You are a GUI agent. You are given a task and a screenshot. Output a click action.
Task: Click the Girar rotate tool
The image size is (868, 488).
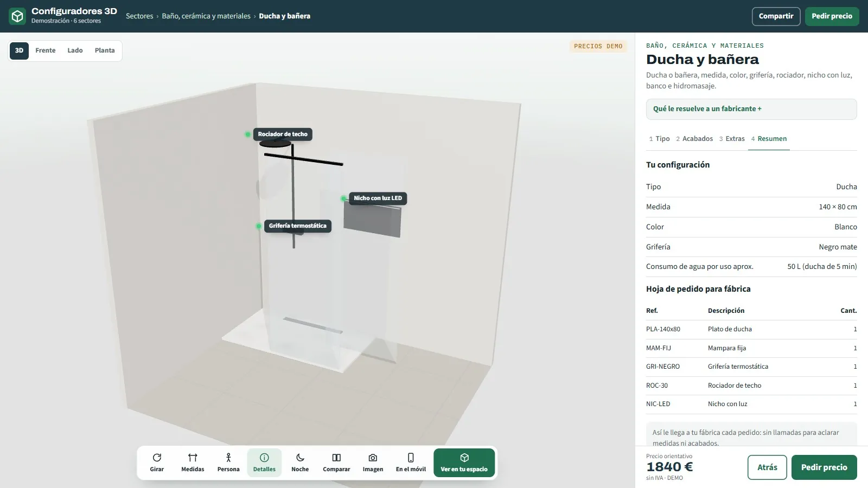click(157, 463)
